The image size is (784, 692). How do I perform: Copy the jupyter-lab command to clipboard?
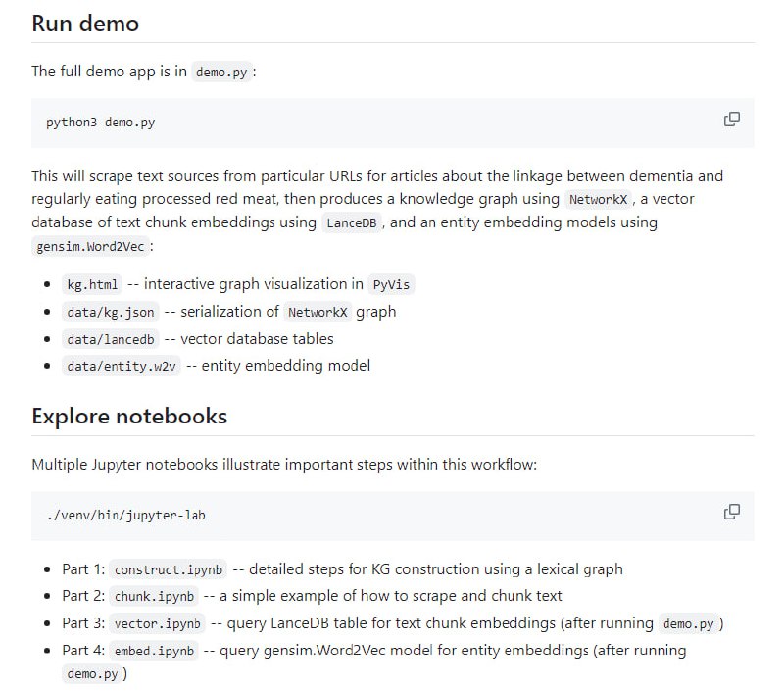pyautogui.click(x=731, y=512)
